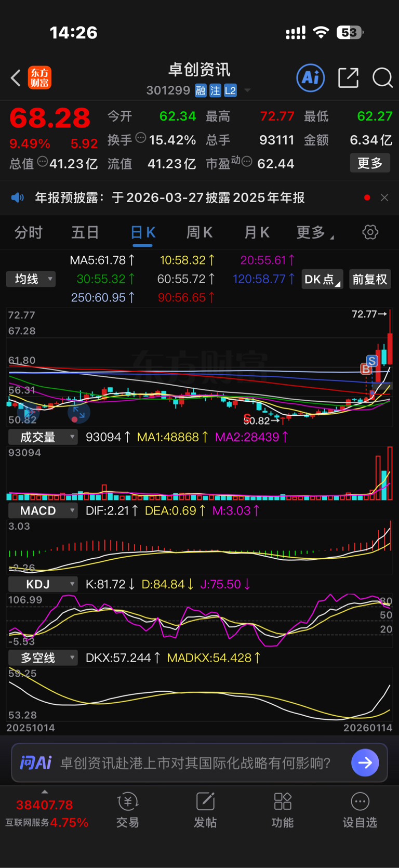Image resolution: width=399 pixels, height=868 pixels.
Task: Open the KDJ indicator dropdown
Action: tap(43, 584)
